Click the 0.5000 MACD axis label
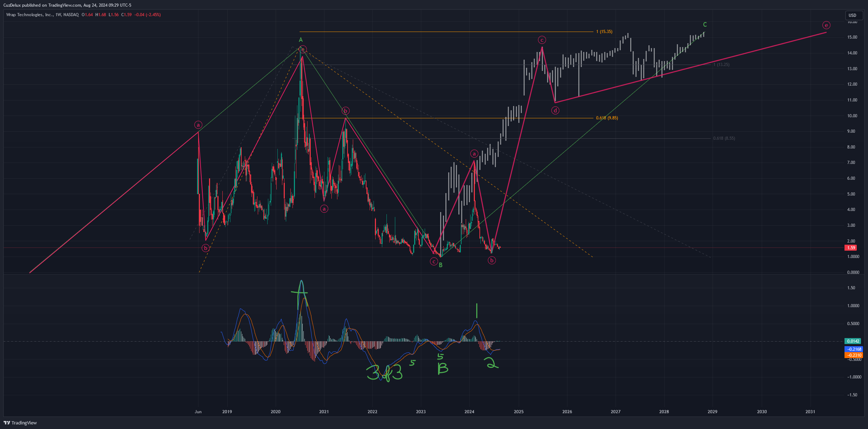This screenshot has height=429, width=868. tap(853, 324)
